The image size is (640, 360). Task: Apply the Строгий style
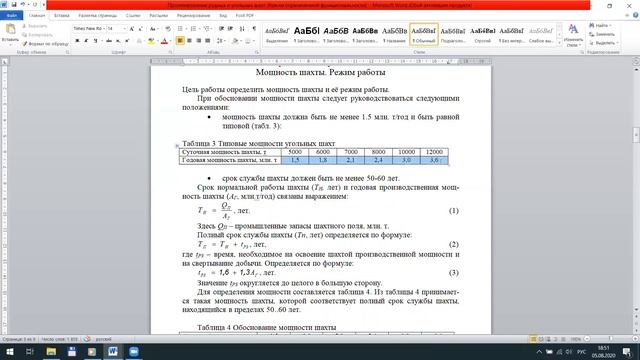482,34
